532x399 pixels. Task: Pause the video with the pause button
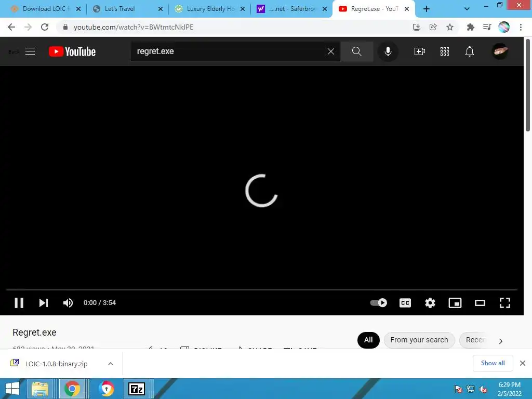19,303
